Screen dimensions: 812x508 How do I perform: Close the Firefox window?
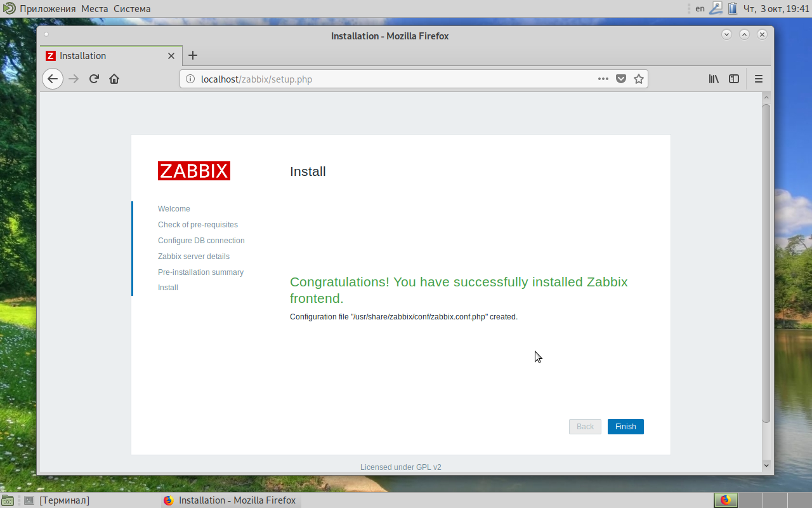[x=763, y=34]
